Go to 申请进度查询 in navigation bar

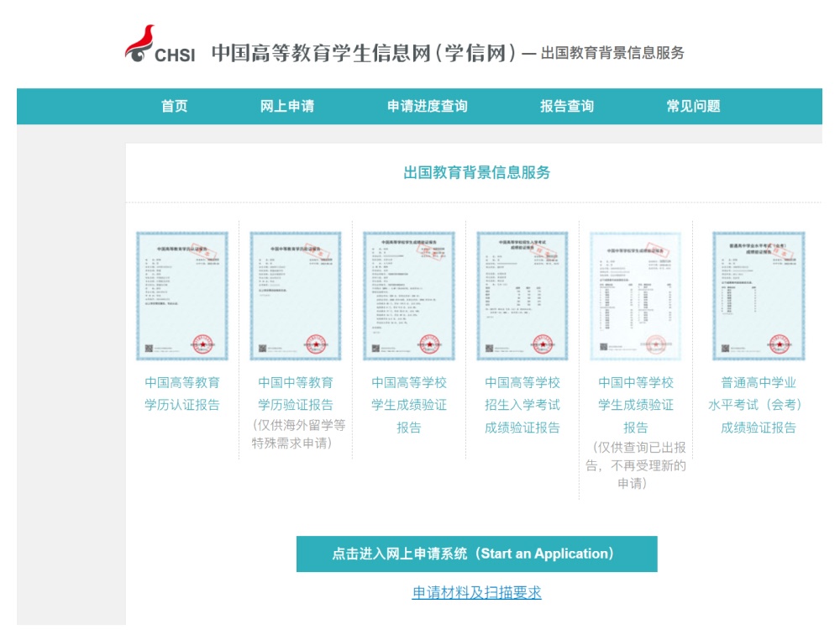[427, 106]
